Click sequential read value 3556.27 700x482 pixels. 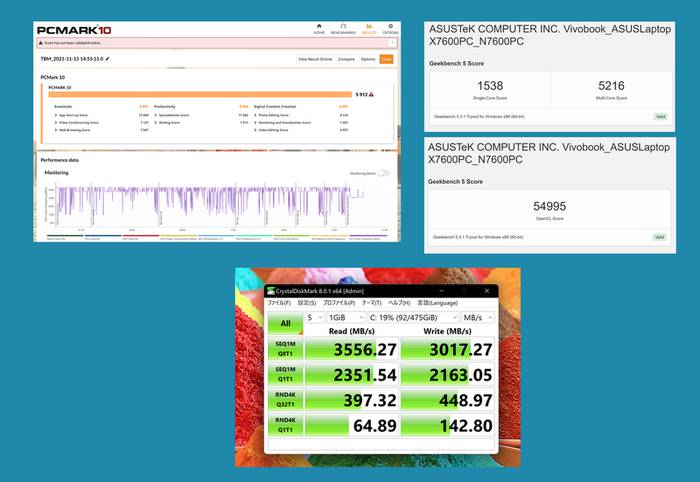pyautogui.click(x=365, y=349)
